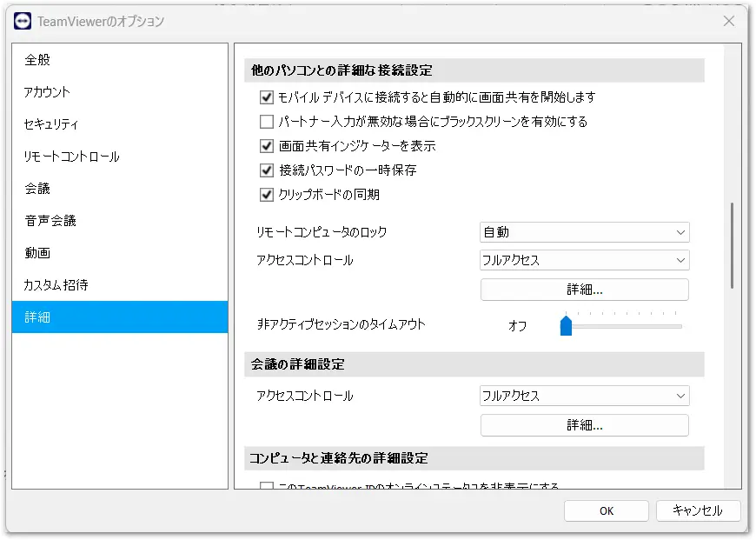Enable ブラックスクリーン when partner input disabled

tap(267, 122)
